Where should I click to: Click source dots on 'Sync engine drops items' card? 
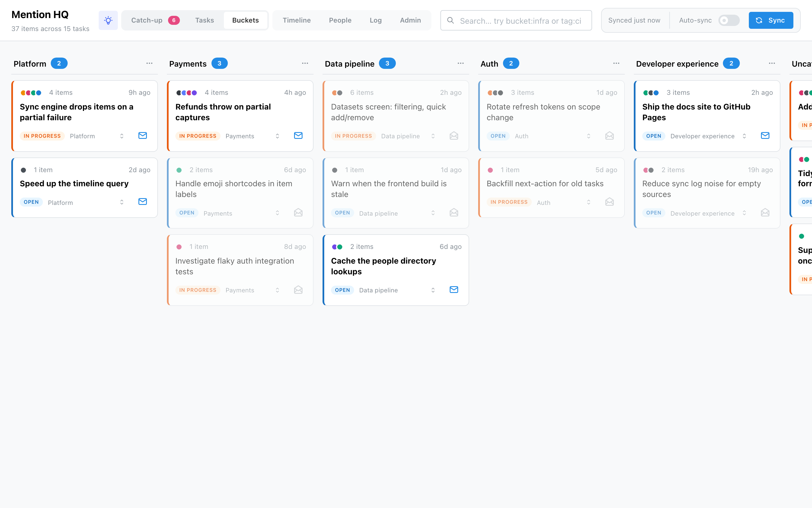tap(31, 93)
